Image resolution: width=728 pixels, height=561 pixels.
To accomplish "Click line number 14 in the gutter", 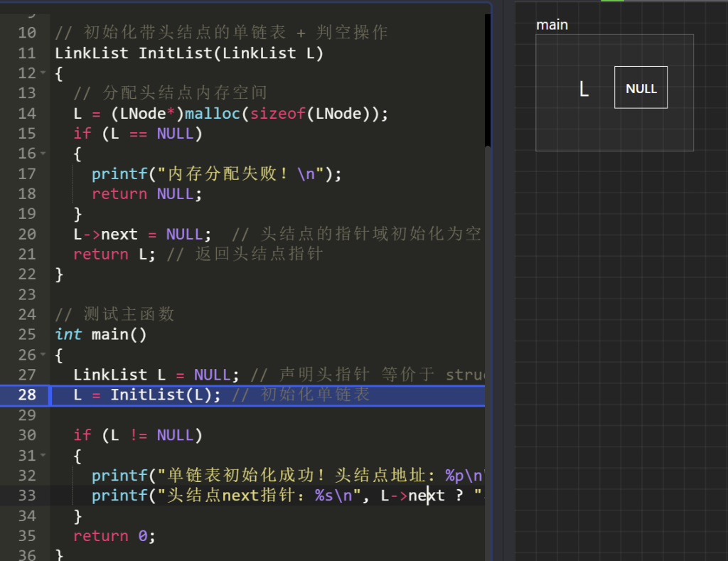I will pyautogui.click(x=27, y=113).
